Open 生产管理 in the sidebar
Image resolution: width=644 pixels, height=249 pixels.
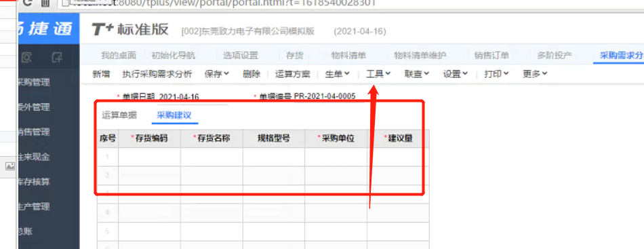pyautogui.click(x=34, y=206)
